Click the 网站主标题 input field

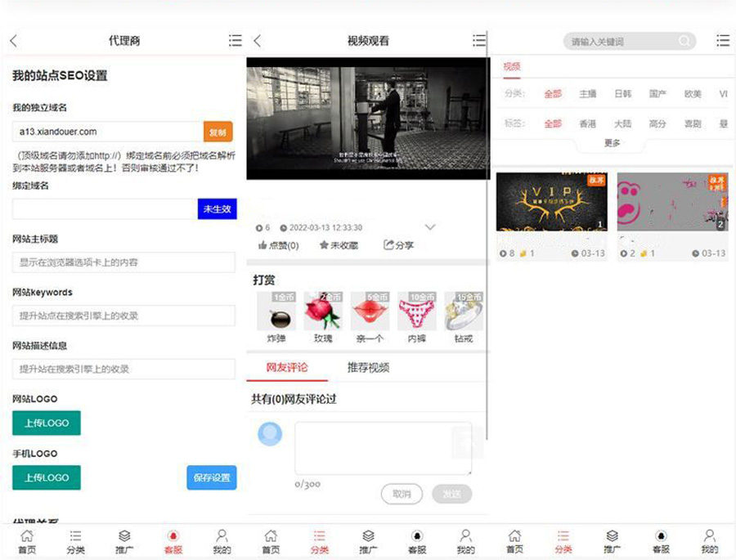tap(123, 262)
